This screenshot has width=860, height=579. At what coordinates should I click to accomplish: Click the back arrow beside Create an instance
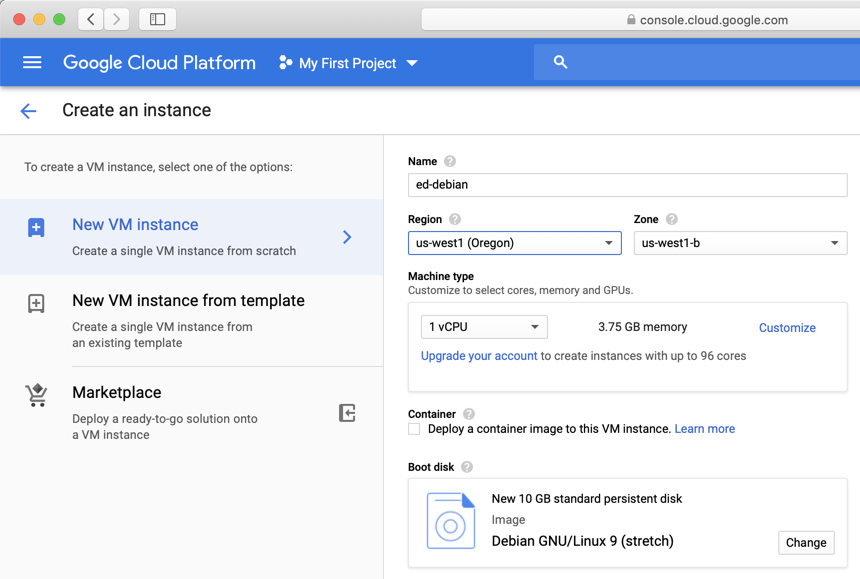coord(28,111)
